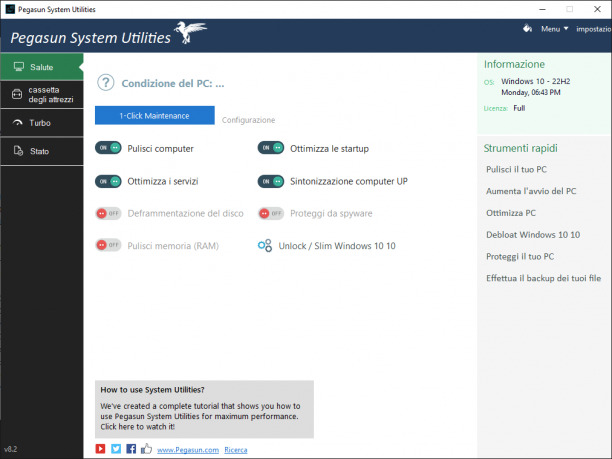Enable Proteggi da spyware switch
Viewport: 612px width, 459px height.
tap(271, 213)
